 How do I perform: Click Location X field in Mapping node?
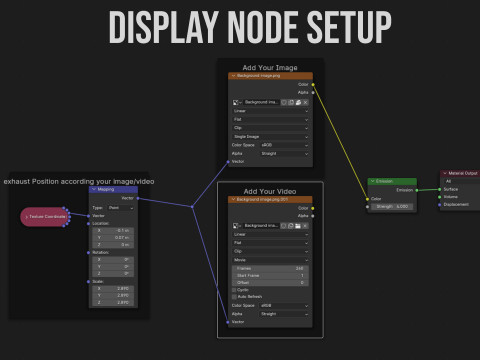(x=113, y=231)
